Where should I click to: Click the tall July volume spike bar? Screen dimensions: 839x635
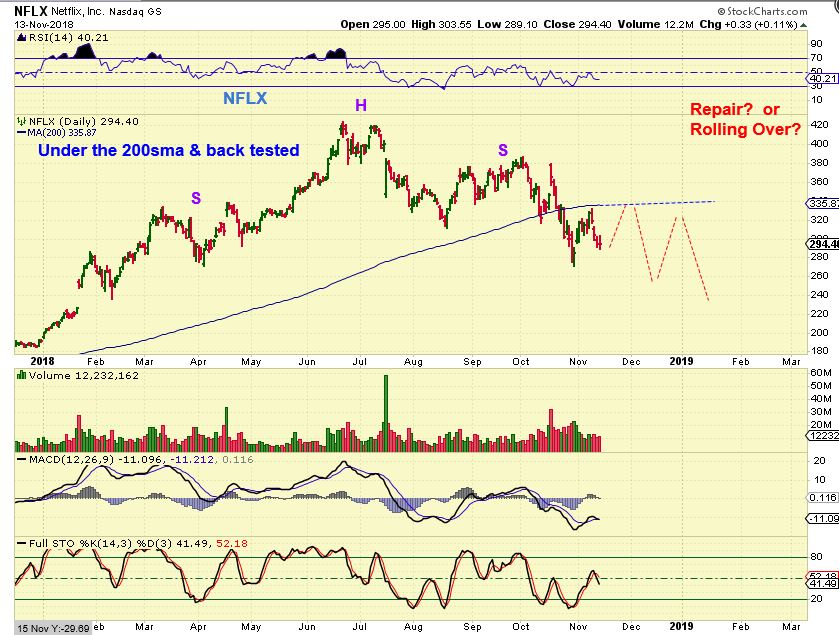pyautogui.click(x=386, y=413)
